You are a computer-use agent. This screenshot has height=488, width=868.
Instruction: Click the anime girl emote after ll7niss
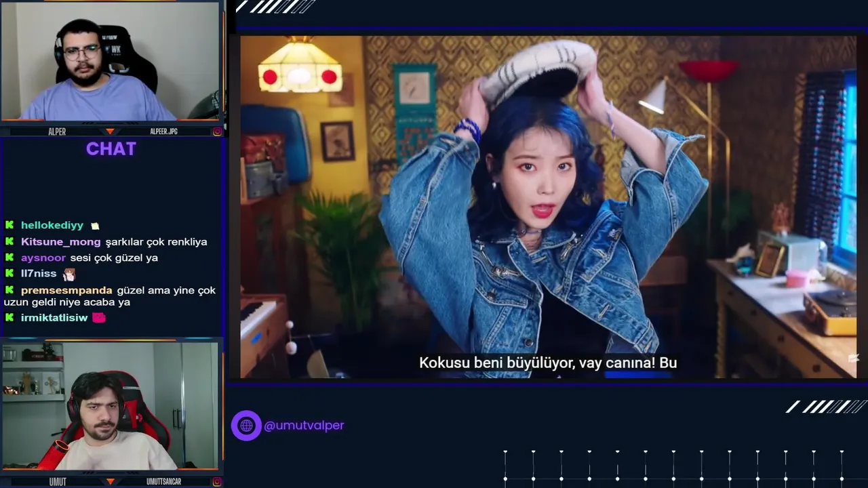pos(68,274)
